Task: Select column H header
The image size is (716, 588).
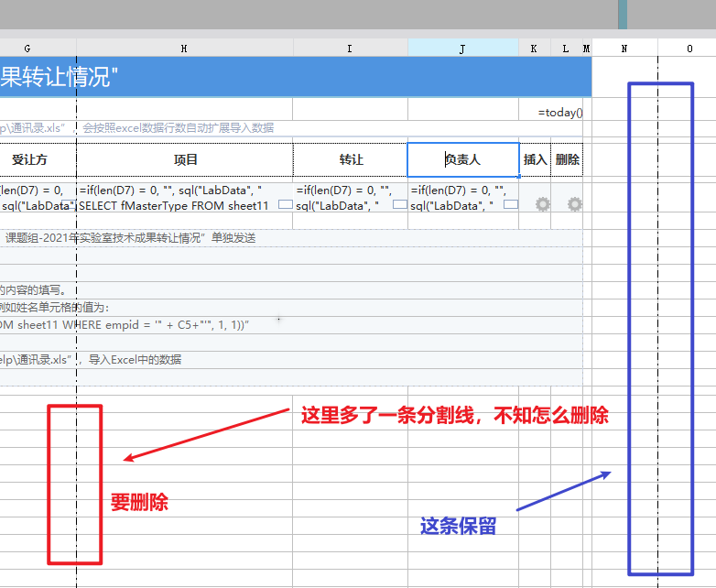Action: pyautogui.click(x=184, y=49)
